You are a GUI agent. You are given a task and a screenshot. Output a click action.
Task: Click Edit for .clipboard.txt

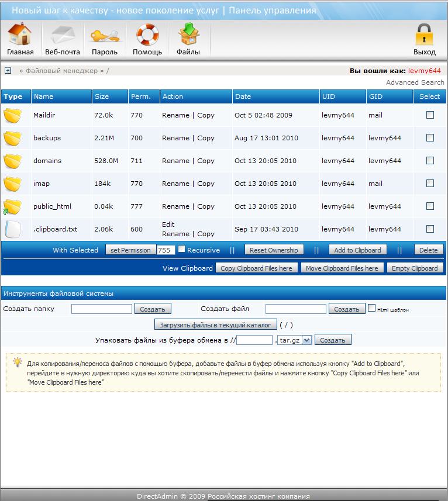(168, 224)
